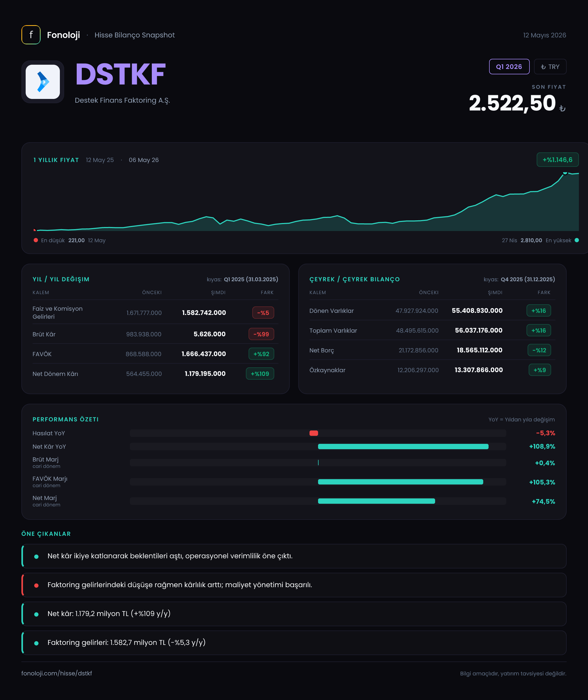Click the +%9 Özkaynaklar badge
The image size is (588, 700).
pyautogui.click(x=539, y=370)
